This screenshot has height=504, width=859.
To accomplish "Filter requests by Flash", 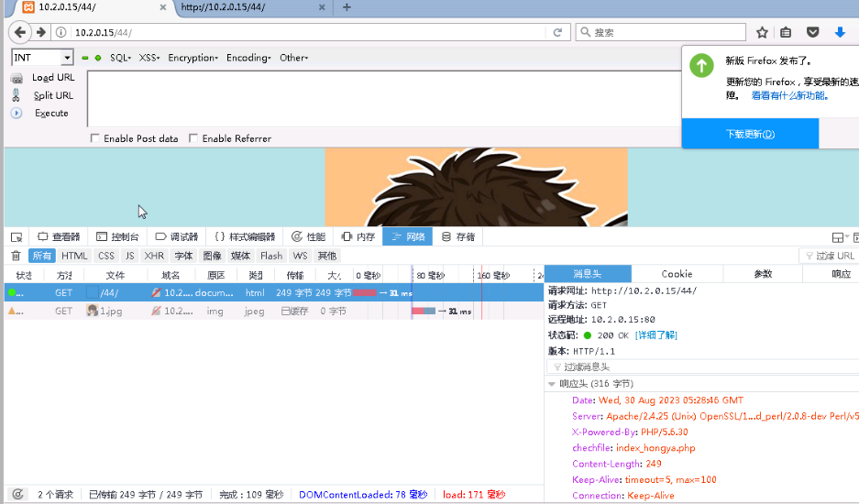I will click(271, 256).
